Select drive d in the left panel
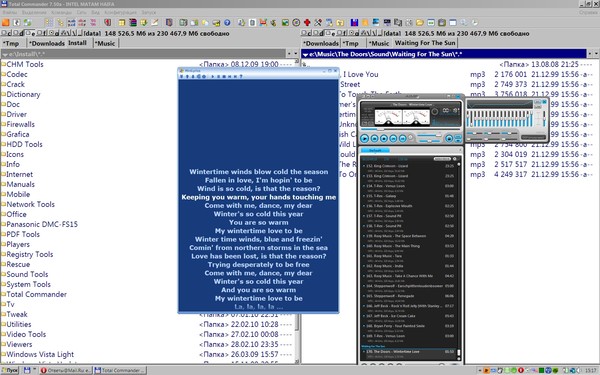The image size is (600, 375). pos(19,34)
